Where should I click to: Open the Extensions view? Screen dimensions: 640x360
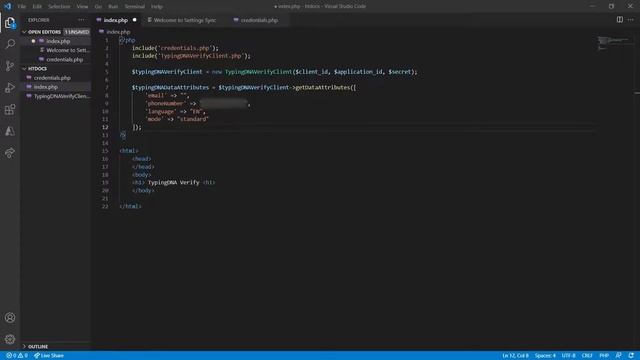tap(10, 109)
